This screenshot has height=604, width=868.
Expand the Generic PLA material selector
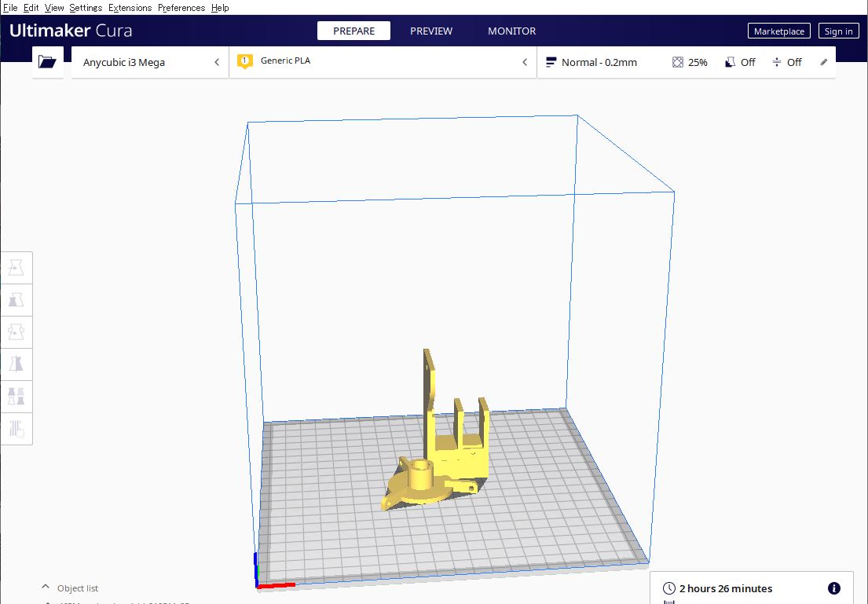coord(383,62)
